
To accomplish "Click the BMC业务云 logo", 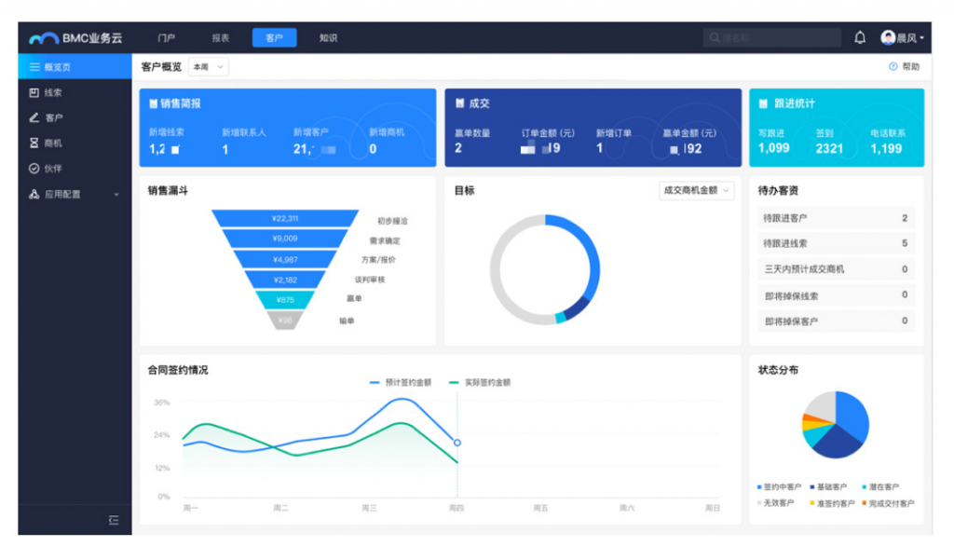I will click(x=76, y=38).
